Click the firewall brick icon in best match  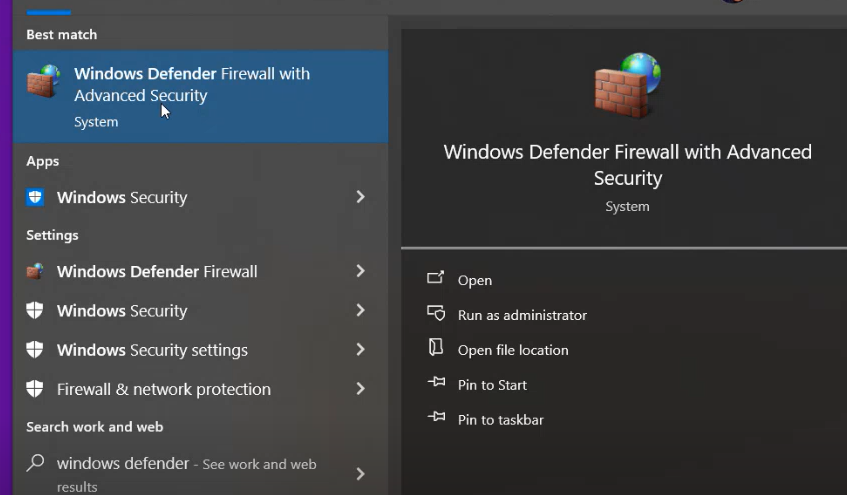pyautogui.click(x=44, y=82)
